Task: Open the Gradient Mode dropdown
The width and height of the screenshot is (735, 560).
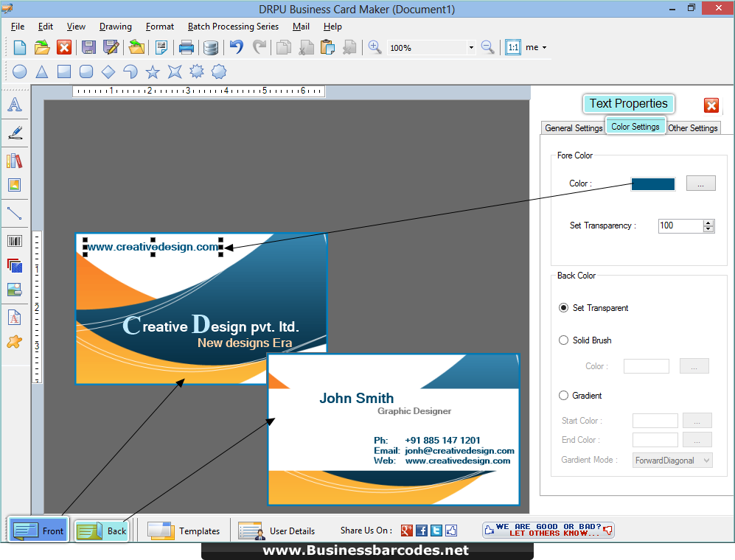Action: pyautogui.click(x=672, y=460)
